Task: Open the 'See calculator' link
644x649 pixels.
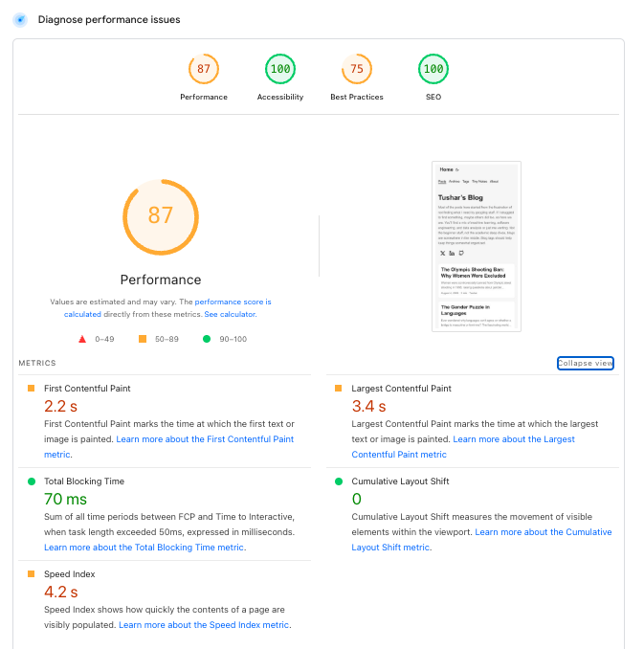Action: tap(230, 314)
